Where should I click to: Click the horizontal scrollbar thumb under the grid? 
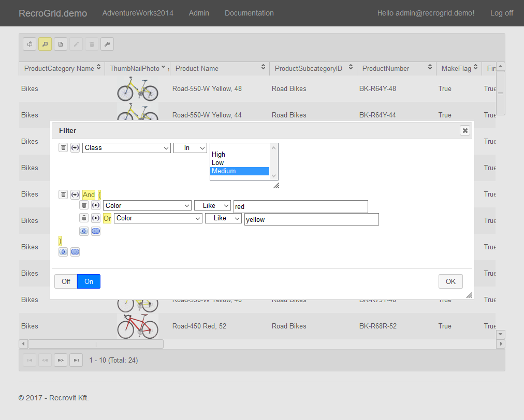(x=96, y=344)
